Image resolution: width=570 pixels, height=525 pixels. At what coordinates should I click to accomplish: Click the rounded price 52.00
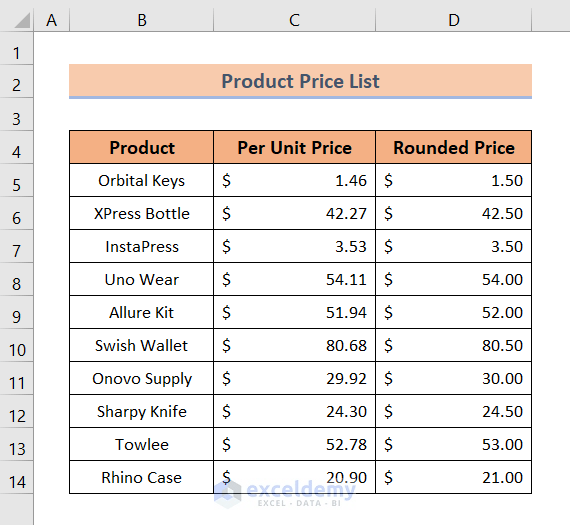(x=453, y=312)
